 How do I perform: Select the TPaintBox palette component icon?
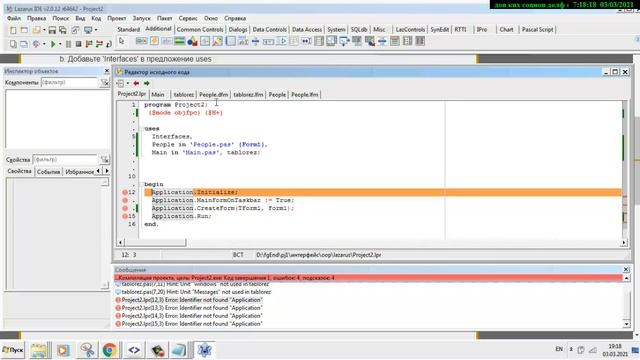[218, 41]
